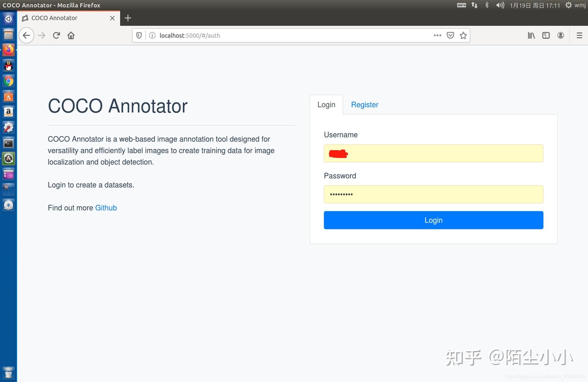Open a new browser tab with plus
Image resolution: width=588 pixels, height=382 pixels.
coord(128,18)
